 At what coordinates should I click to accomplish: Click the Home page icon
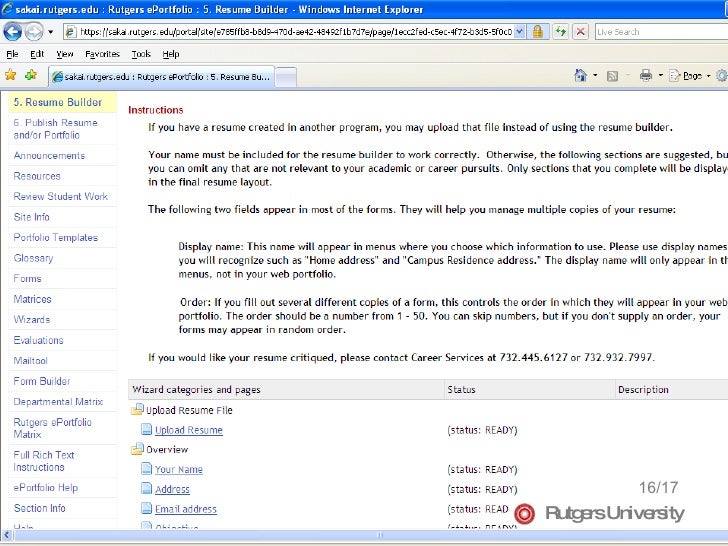(580, 75)
